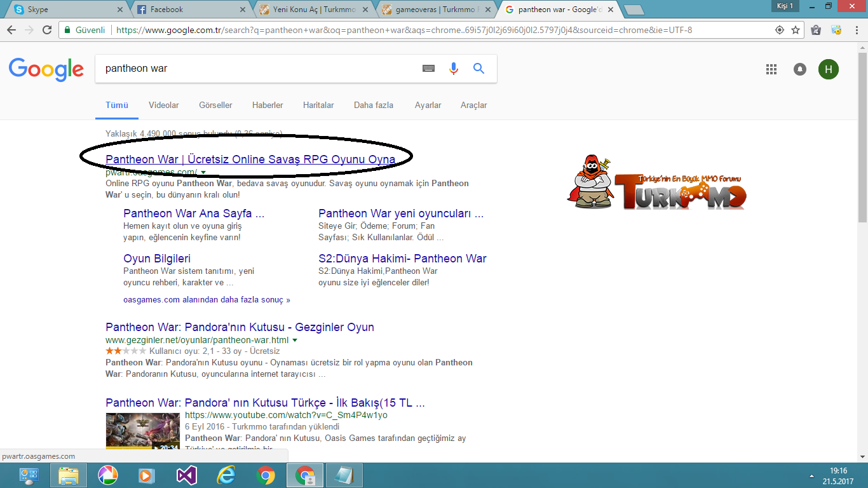Open the on-screen keyboard icon in search box
The width and height of the screenshot is (868, 488).
pos(429,69)
